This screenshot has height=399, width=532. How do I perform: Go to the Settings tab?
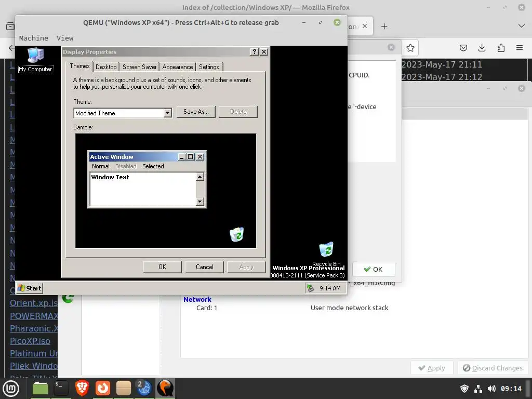209,67
